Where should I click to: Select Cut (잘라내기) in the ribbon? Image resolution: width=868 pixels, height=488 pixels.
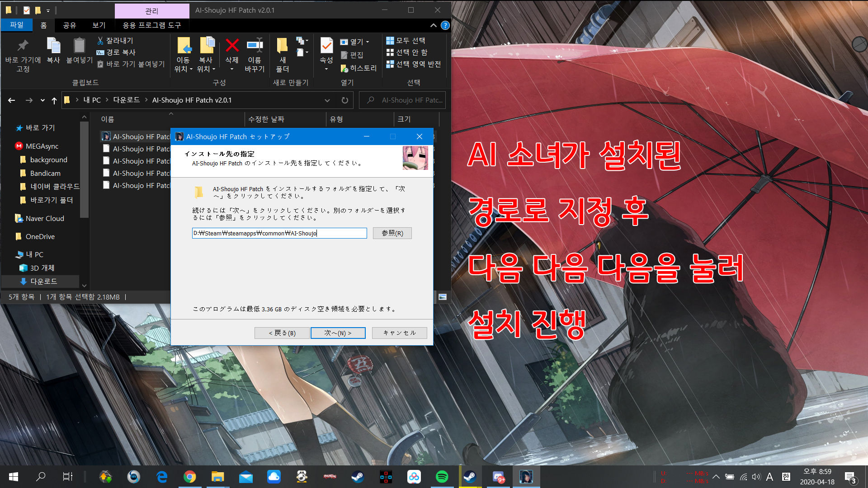tap(115, 41)
